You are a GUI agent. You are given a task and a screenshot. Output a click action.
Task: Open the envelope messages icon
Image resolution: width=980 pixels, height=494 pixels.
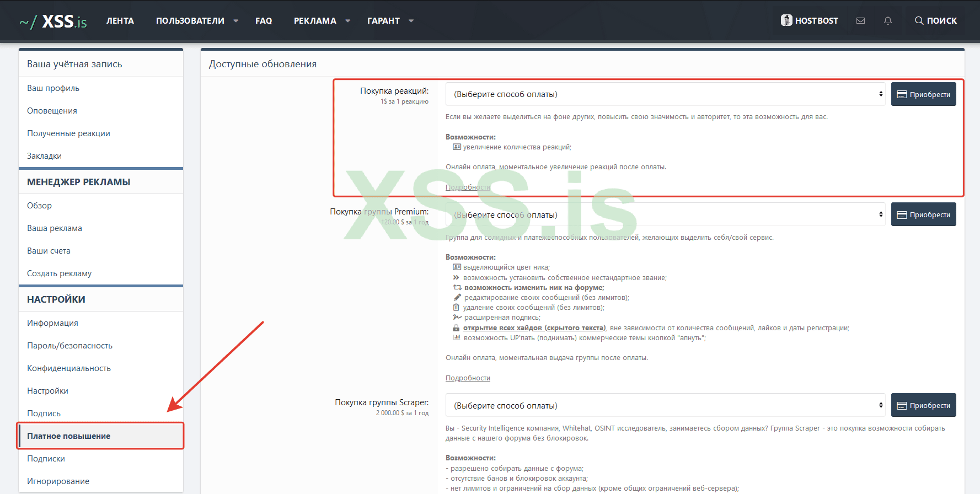tap(860, 20)
